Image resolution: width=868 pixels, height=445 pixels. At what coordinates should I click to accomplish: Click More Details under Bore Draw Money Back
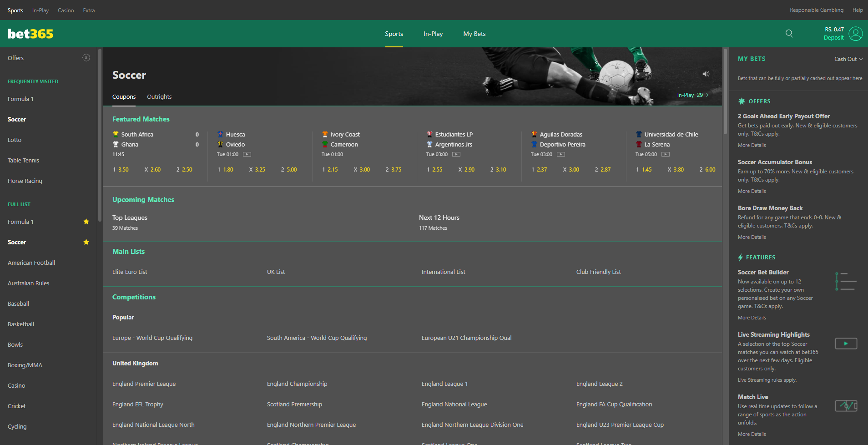[x=752, y=237]
